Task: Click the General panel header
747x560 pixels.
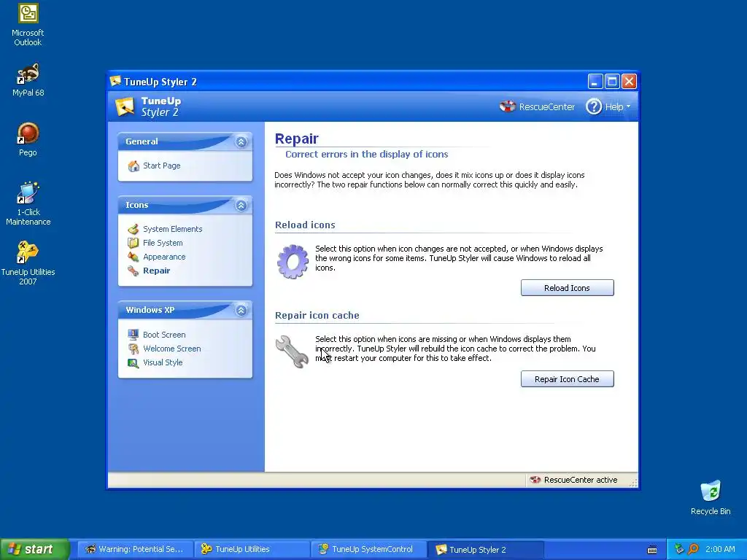Action: pyautogui.click(x=185, y=141)
